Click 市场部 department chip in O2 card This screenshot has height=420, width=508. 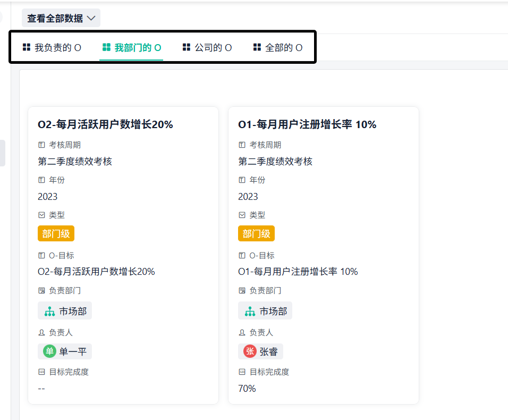[65, 311]
